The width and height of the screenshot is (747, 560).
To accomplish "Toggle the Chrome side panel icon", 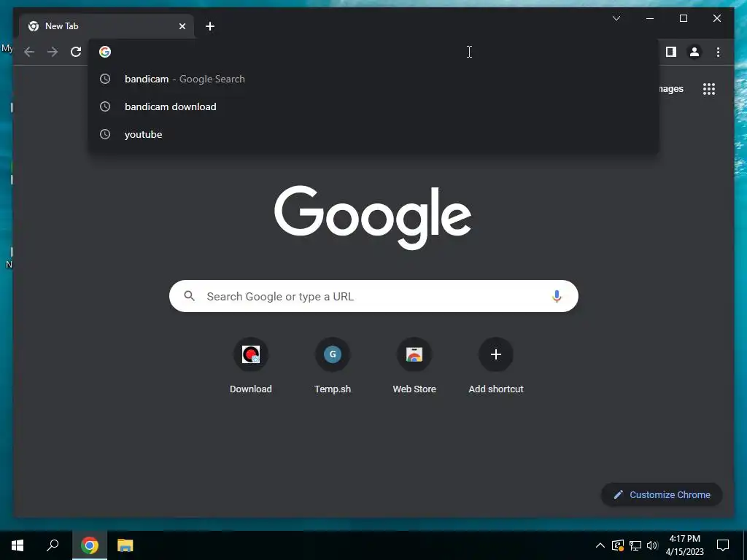I will coord(671,52).
